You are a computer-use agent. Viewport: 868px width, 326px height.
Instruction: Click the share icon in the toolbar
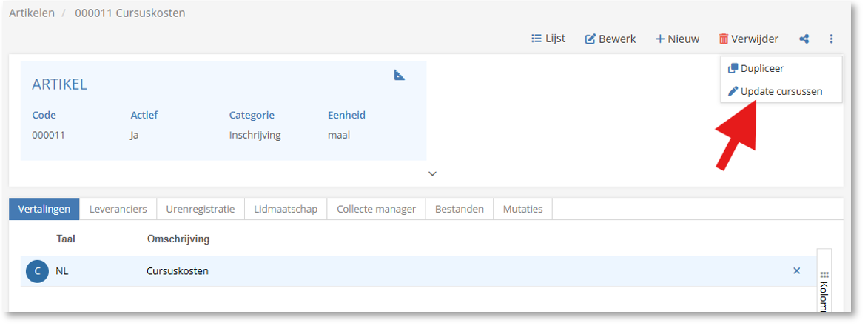tap(804, 39)
